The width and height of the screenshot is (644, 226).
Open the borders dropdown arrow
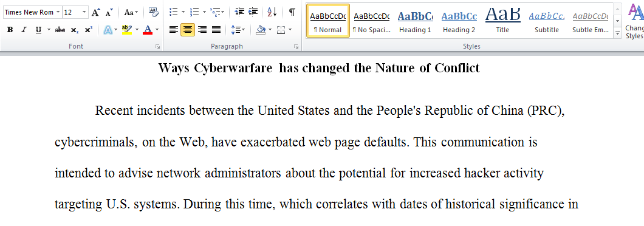coord(290,30)
